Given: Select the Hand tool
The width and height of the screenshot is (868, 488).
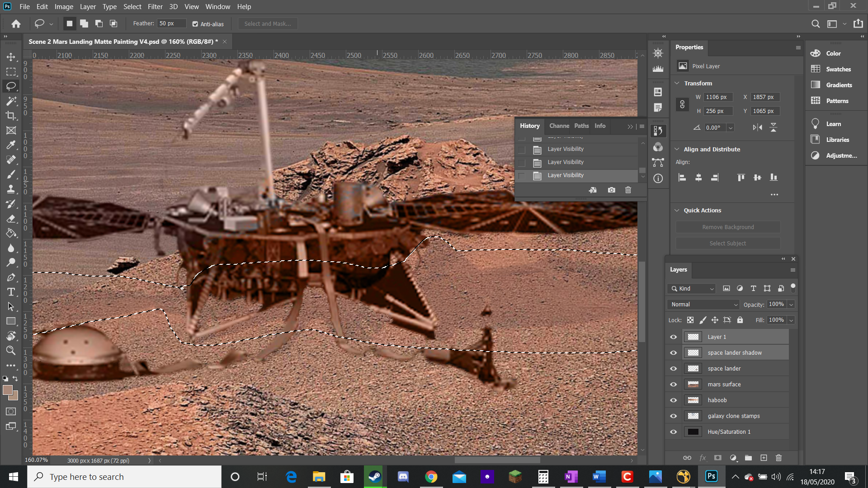Looking at the screenshot, I should pyautogui.click(x=11, y=336).
